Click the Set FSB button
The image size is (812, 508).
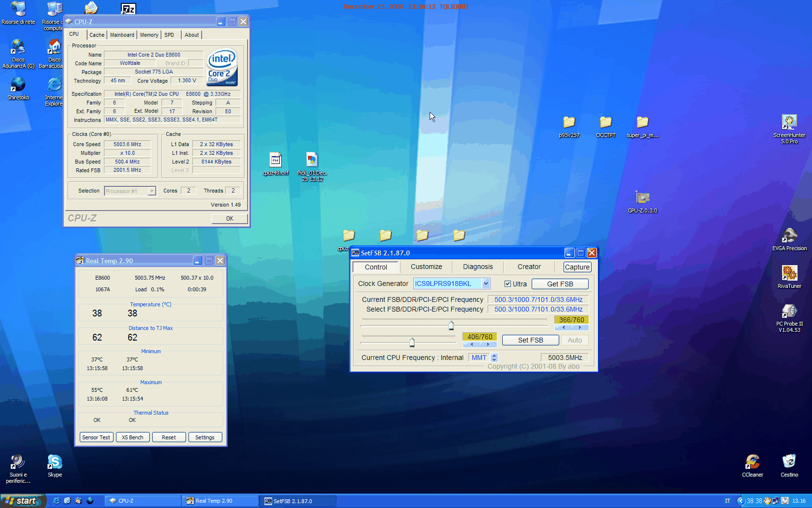tap(530, 340)
